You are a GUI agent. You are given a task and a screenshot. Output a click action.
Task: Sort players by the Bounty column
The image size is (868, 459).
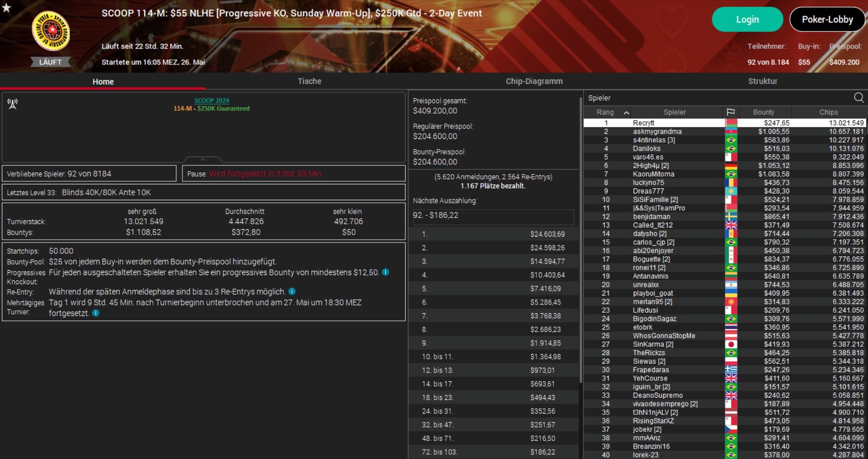click(764, 112)
